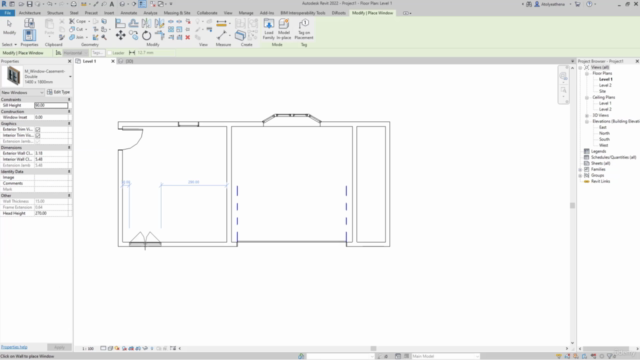Collapse the Identity Data section
Image resolution: width=640 pixels, height=360 pixels.
pos(69,172)
